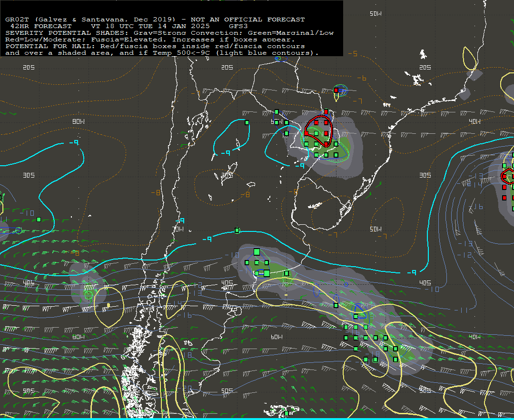Click the isolated red box inside small blue circle
The image size is (514, 420).
point(336,90)
